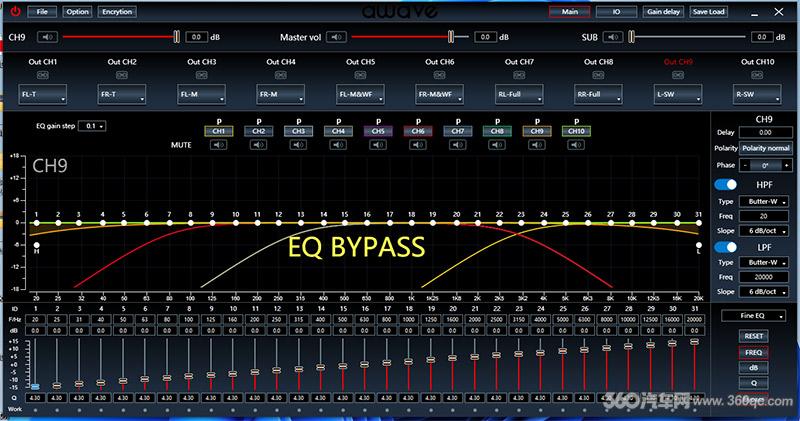Click the SUB volume slider handle
800x421 pixels.
632,37
